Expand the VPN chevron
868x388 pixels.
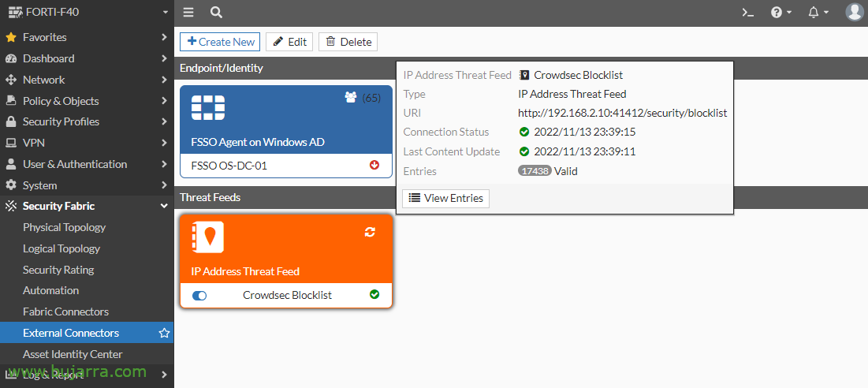pos(164,143)
